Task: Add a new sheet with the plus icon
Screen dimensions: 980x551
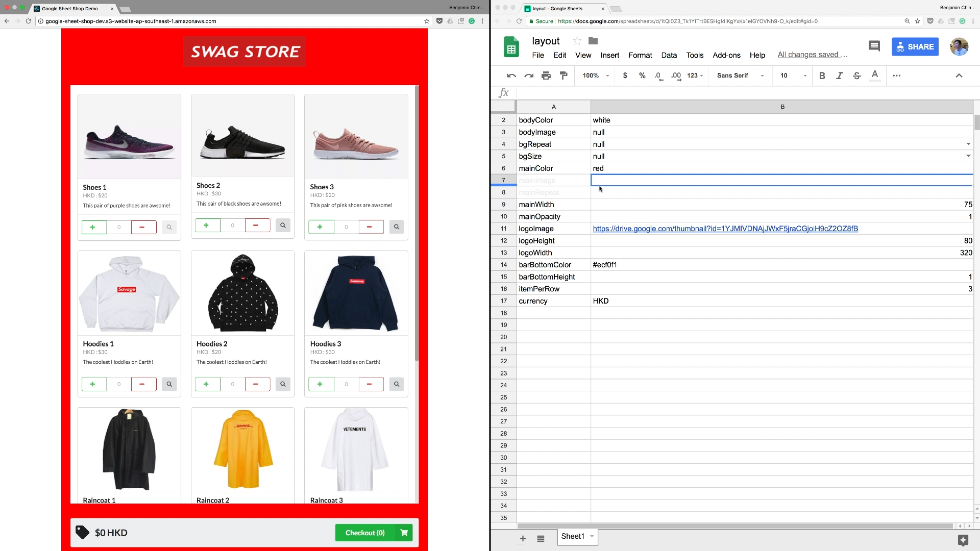Action: pos(523,538)
